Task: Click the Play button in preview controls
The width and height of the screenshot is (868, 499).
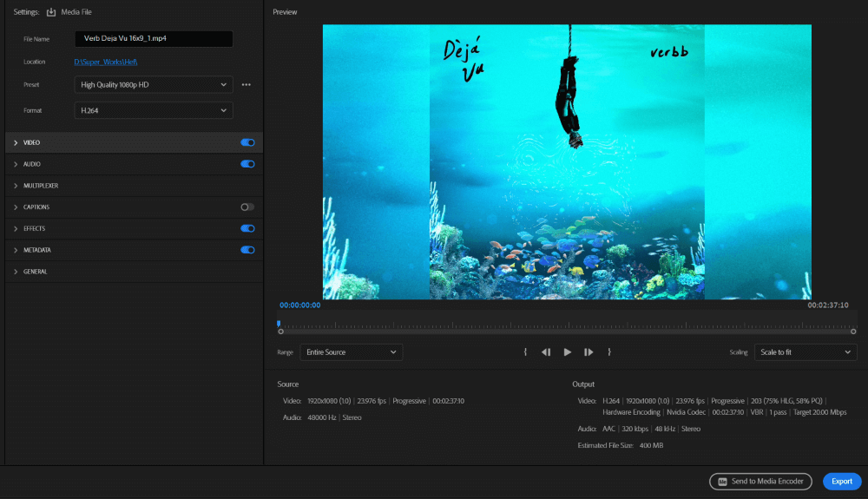Action: coord(568,352)
